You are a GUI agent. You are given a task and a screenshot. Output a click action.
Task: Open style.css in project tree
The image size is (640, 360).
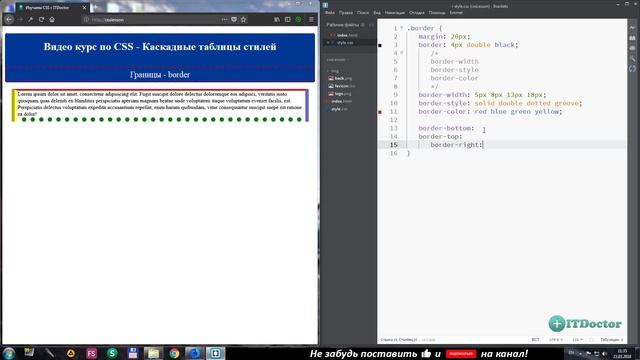[x=339, y=109]
